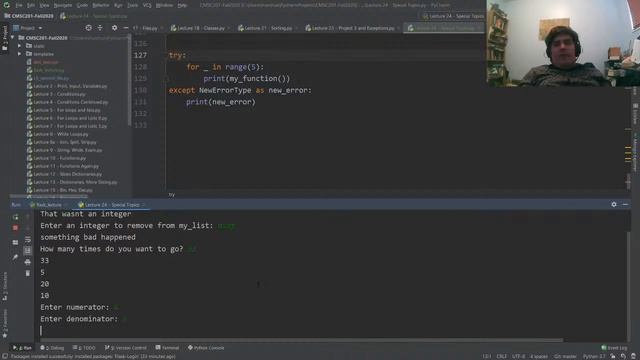
Task: Select the Lecture 24 - Special Topics run tab
Action: [112, 204]
